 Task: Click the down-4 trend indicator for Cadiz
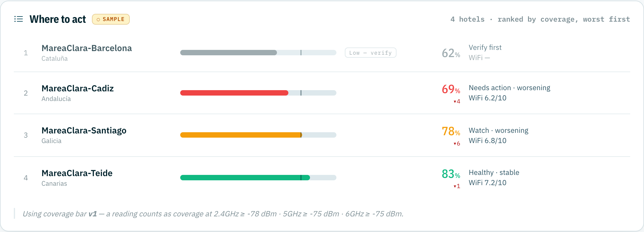457,102
